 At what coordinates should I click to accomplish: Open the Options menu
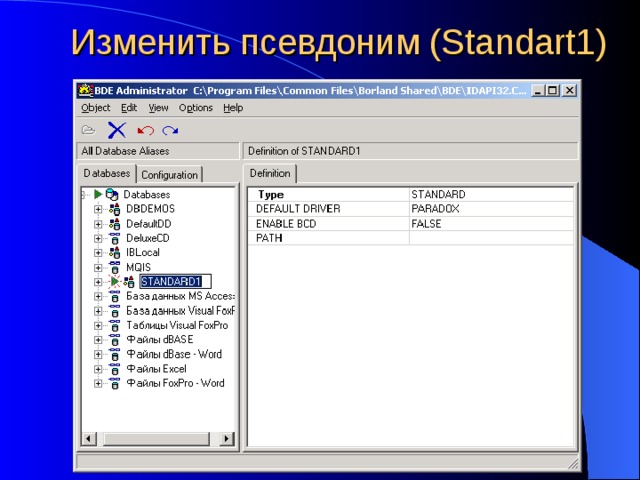[196, 108]
